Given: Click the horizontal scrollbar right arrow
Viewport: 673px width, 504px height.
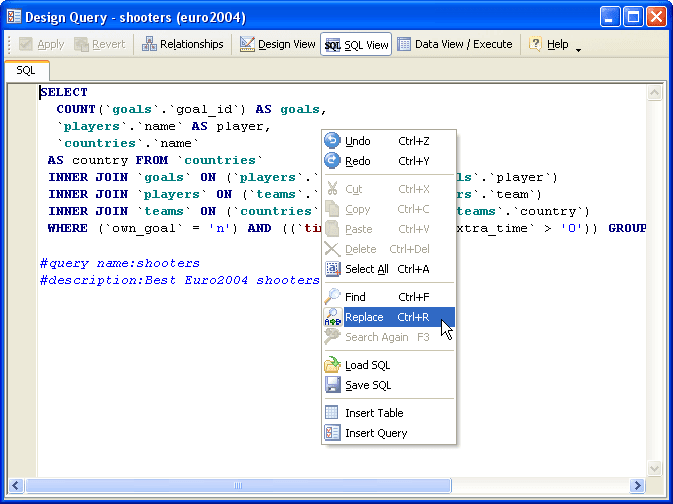Looking at the screenshot, I should [x=637, y=486].
